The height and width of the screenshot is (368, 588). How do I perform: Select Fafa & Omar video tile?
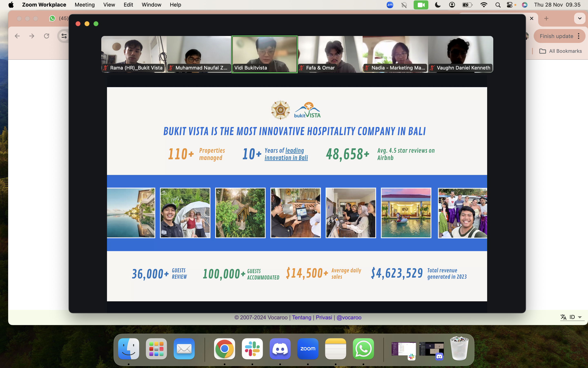click(330, 54)
